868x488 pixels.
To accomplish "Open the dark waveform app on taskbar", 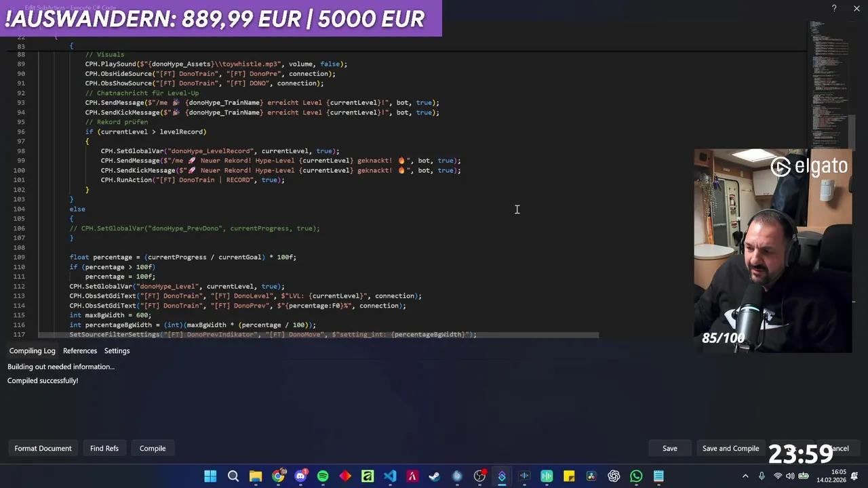I will pyautogui.click(x=524, y=476).
